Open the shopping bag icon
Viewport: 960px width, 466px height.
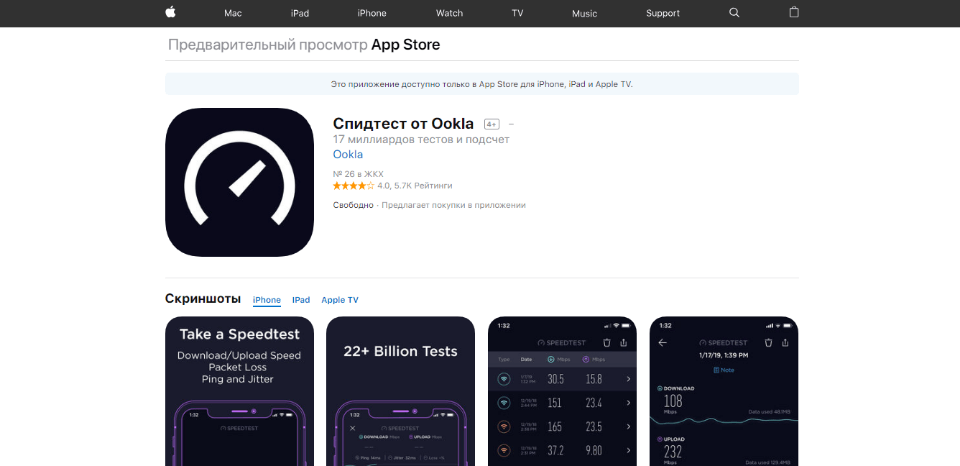(x=794, y=12)
